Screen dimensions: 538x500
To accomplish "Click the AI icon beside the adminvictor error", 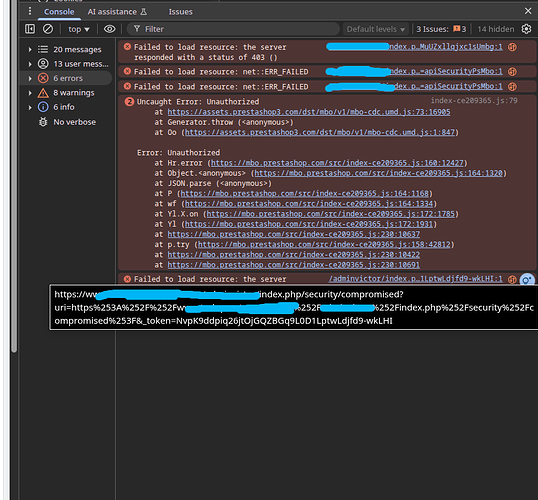I will click(512, 279).
